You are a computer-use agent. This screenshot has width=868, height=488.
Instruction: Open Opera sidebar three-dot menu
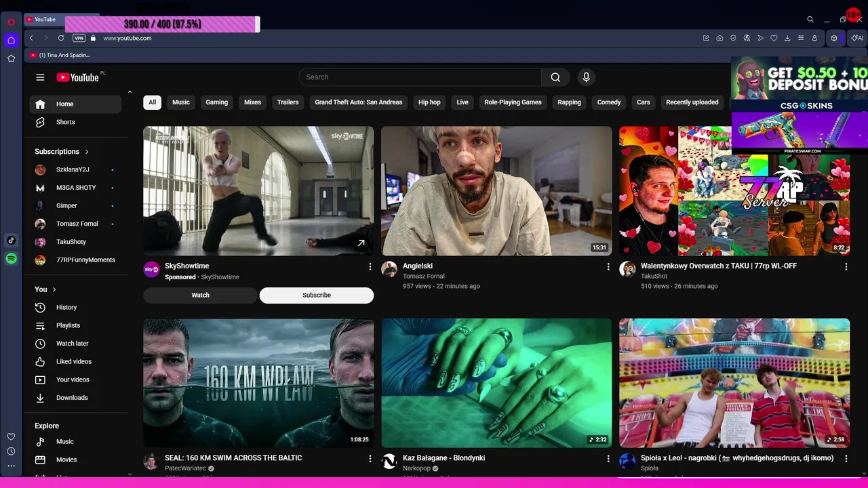(x=11, y=466)
